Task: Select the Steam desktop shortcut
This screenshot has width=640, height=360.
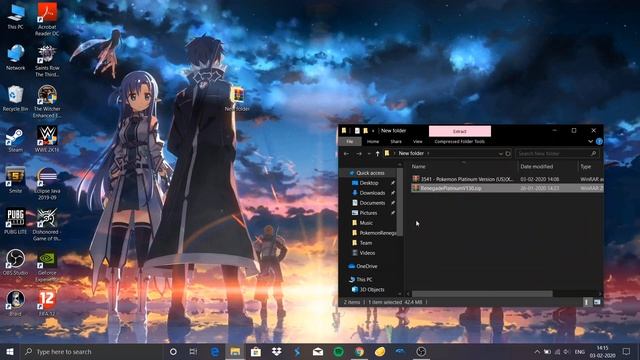Action: [16, 139]
